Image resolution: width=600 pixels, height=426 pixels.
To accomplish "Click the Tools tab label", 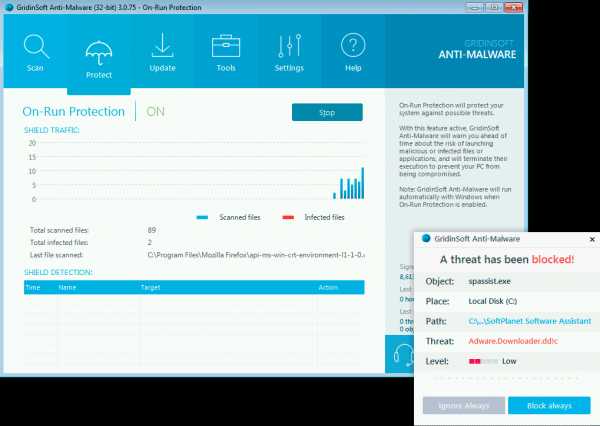I will (x=226, y=68).
